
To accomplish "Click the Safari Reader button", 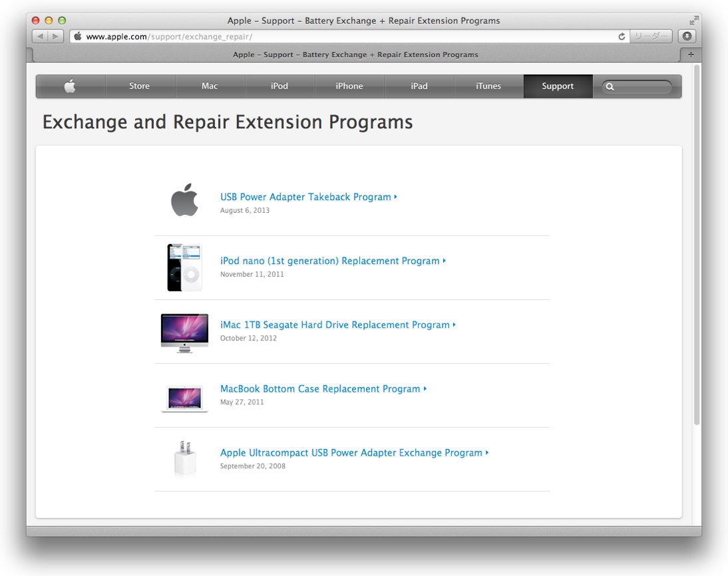I will click(651, 36).
